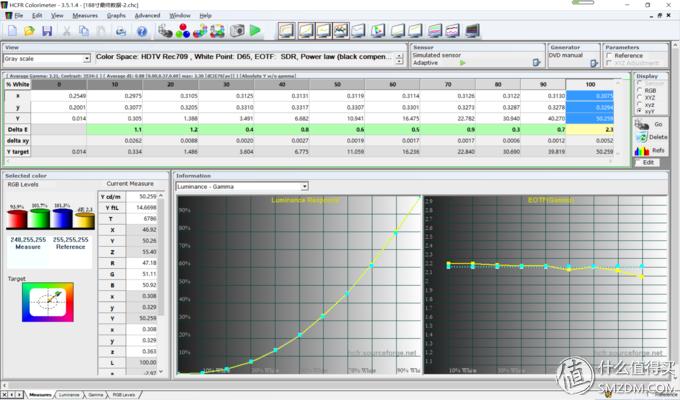
Task: Select the RGB display radio button
Action: (640, 89)
